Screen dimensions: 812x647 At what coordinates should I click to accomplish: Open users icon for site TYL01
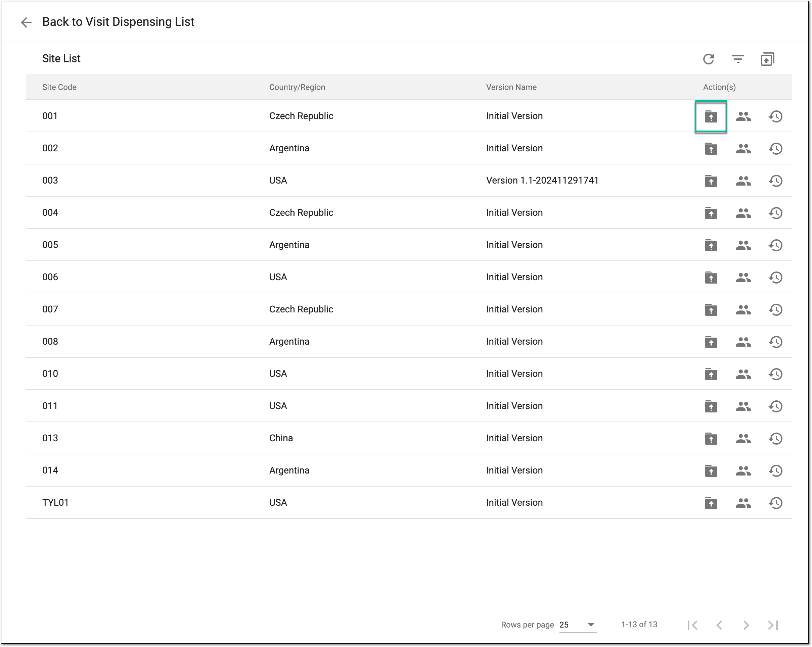click(x=743, y=503)
